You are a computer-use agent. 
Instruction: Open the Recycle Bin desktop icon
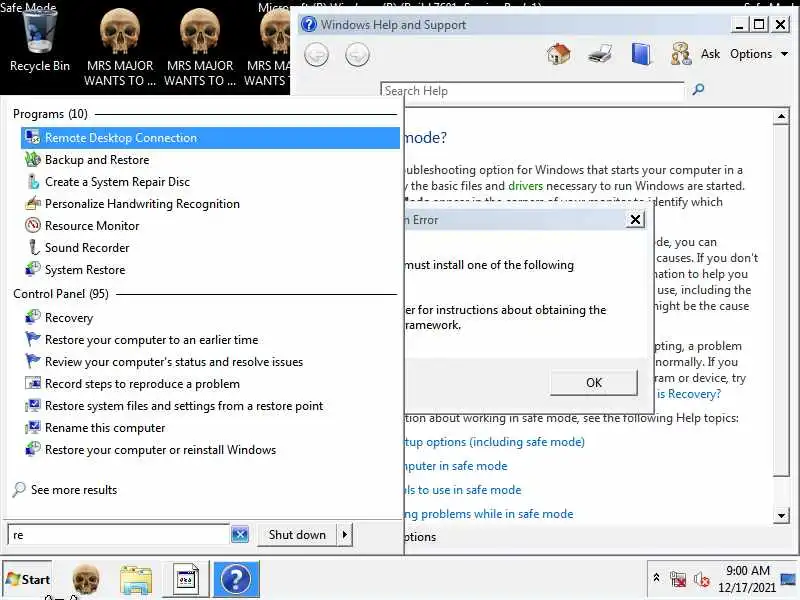[x=40, y=42]
